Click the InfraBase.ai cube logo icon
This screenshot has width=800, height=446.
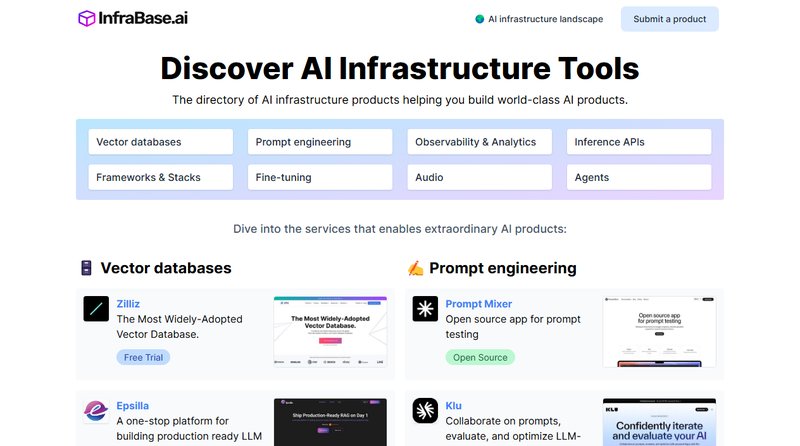pyautogui.click(x=87, y=19)
